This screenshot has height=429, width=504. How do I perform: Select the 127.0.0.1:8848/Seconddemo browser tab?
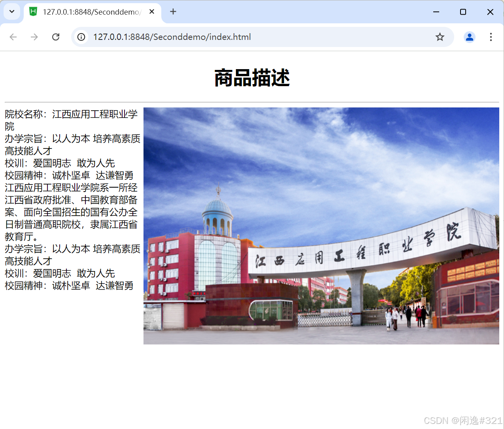(x=92, y=12)
